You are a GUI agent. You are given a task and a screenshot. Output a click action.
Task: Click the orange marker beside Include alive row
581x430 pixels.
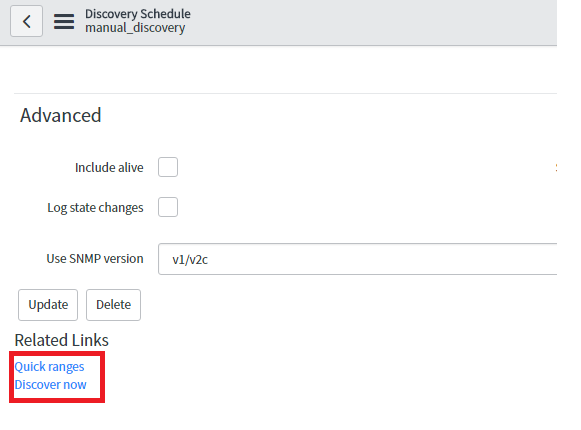(556, 168)
